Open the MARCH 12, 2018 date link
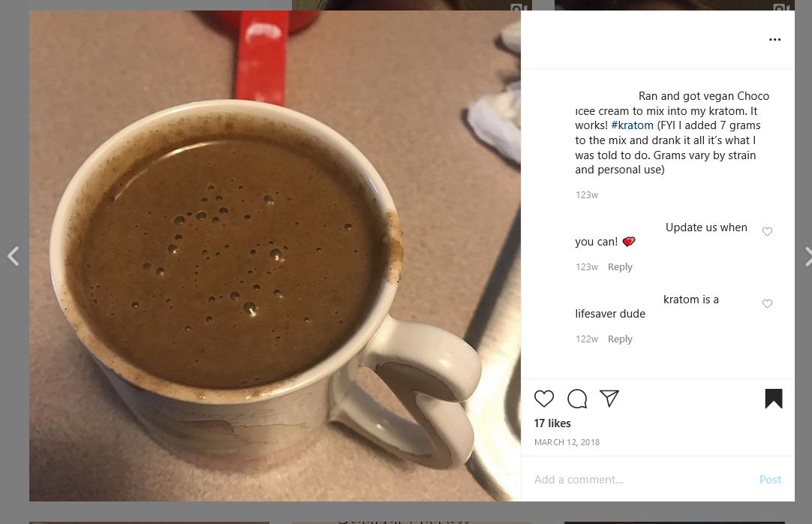 point(567,442)
